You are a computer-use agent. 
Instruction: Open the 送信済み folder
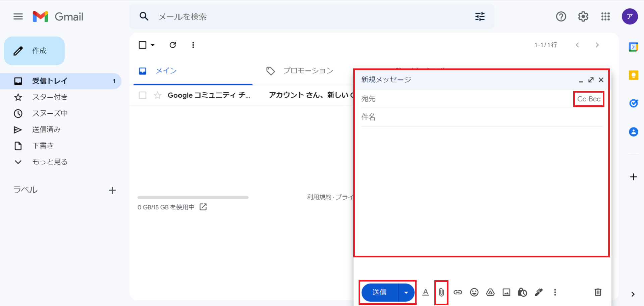click(x=46, y=130)
